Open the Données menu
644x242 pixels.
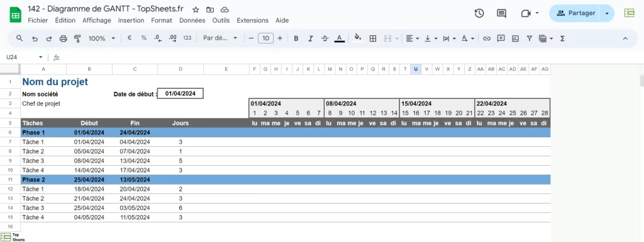[x=192, y=20]
